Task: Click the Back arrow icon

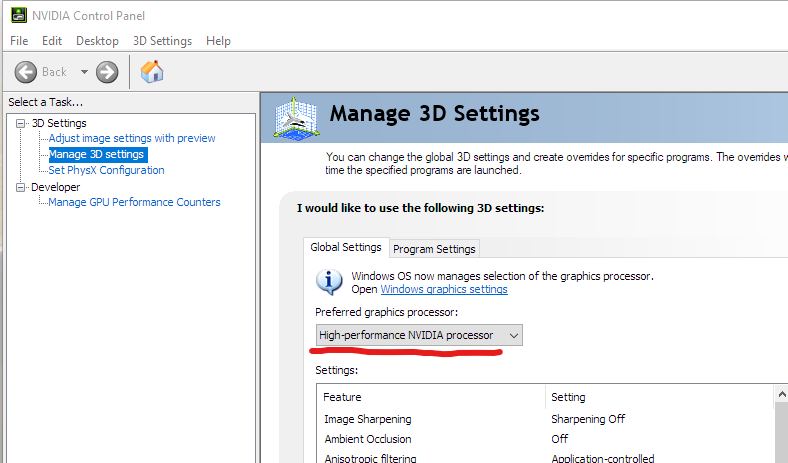Action: [26, 72]
